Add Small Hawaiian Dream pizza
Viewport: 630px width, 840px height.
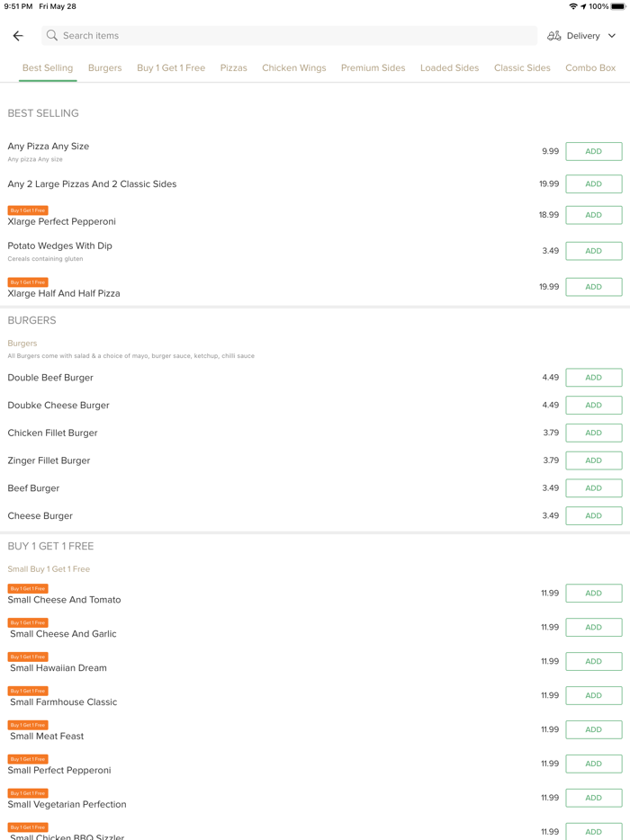click(593, 661)
